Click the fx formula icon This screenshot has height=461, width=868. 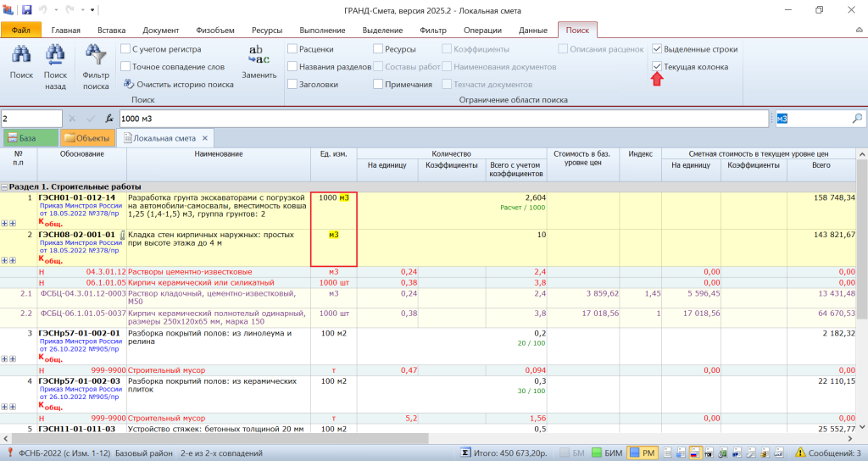[x=108, y=119]
